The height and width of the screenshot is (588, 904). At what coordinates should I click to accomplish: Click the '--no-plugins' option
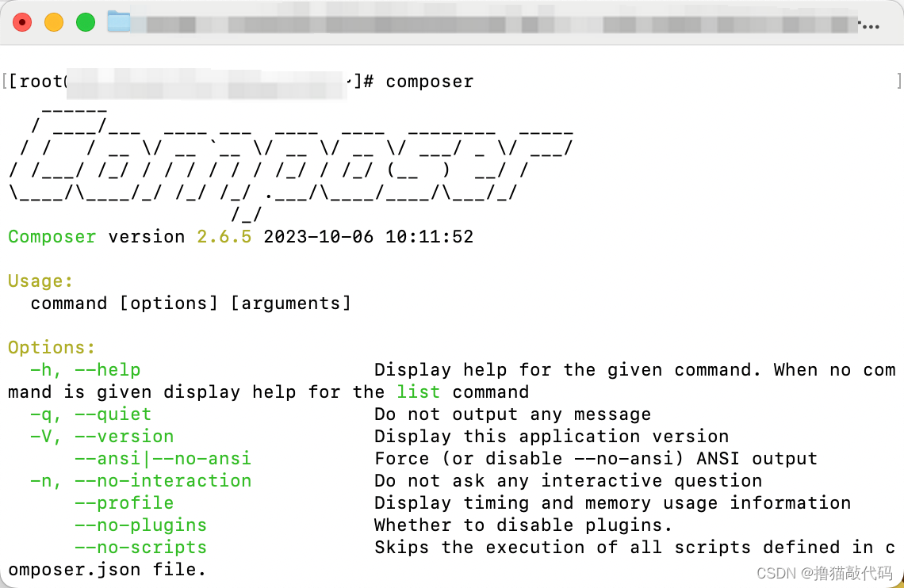140,525
